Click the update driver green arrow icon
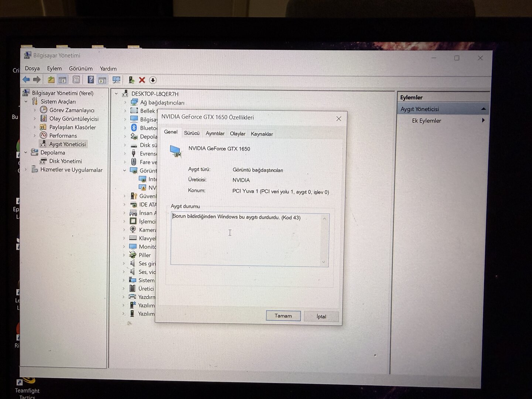532x399 pixels. point(131,80)
